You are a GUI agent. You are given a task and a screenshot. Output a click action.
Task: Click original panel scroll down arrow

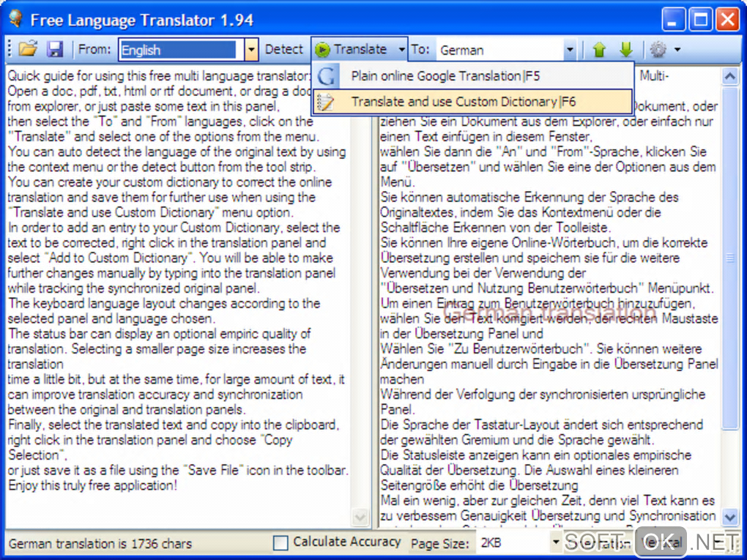point(360,517)
